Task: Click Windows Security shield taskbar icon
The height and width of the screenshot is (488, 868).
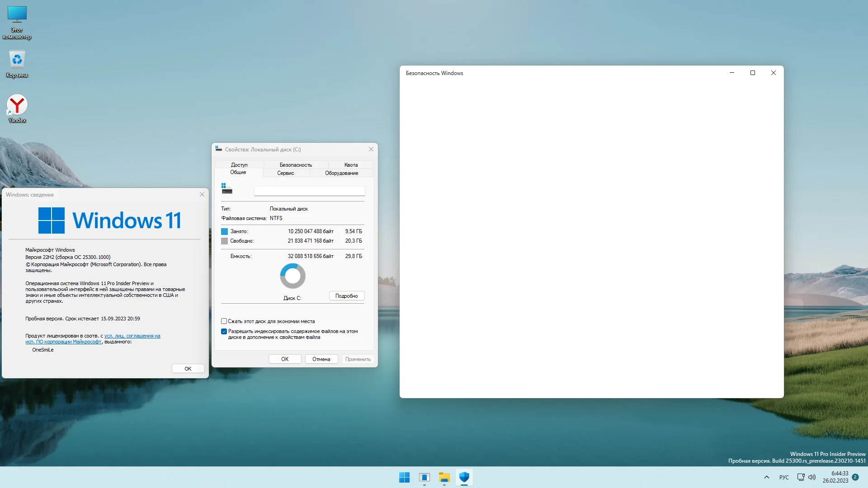Action: (x=464, y=477)
